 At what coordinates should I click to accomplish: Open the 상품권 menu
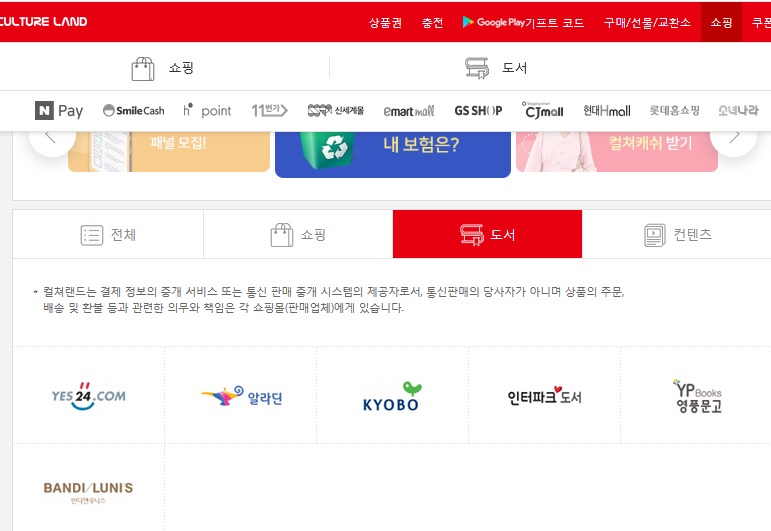pos(386,23)
